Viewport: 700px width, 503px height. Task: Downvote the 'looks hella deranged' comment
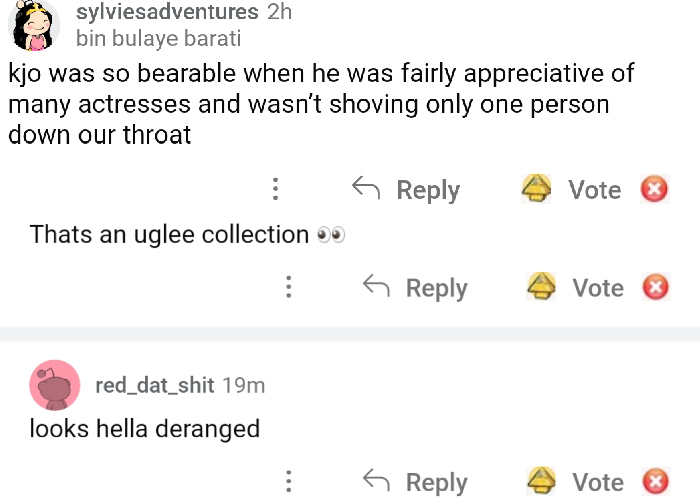(654, 482)
